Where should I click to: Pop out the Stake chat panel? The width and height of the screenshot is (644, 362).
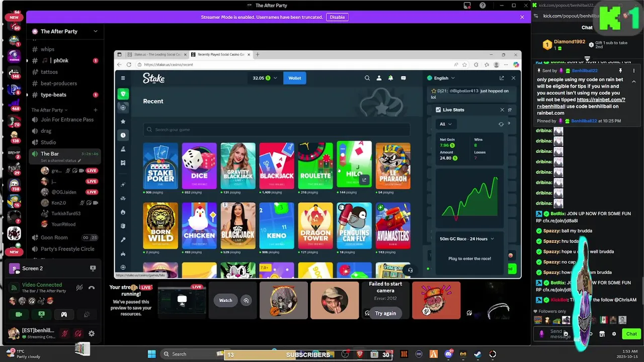pos(502,78)
